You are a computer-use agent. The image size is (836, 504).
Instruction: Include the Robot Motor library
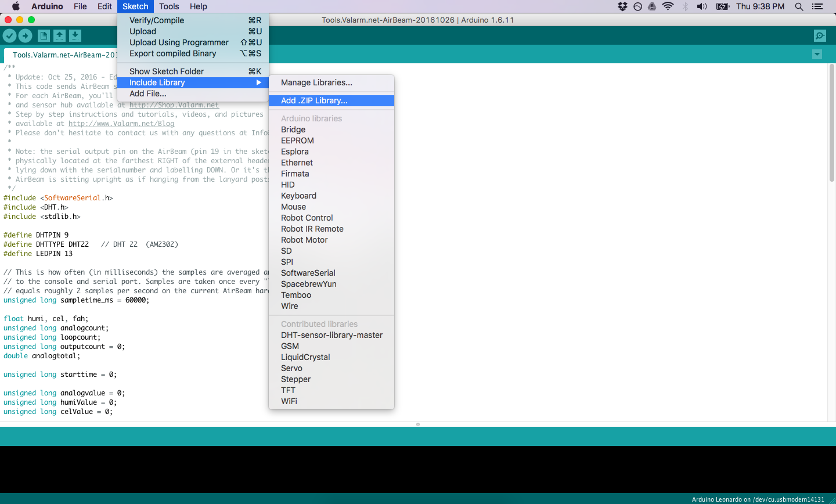pos(331,240)
